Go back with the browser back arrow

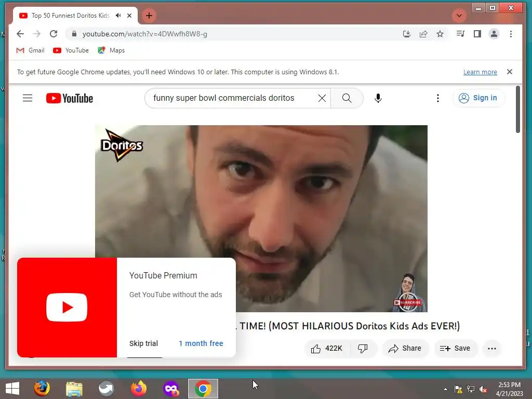(20, 34)
